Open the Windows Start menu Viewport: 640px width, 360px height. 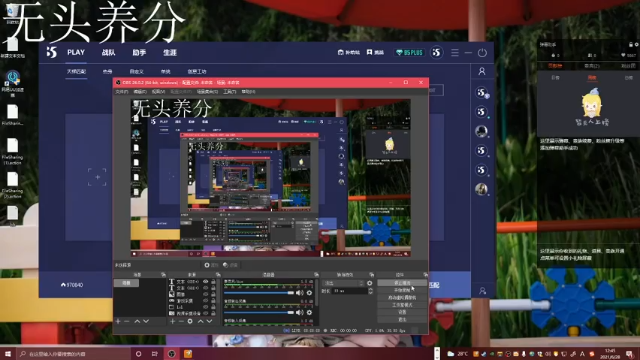point(8,354)
